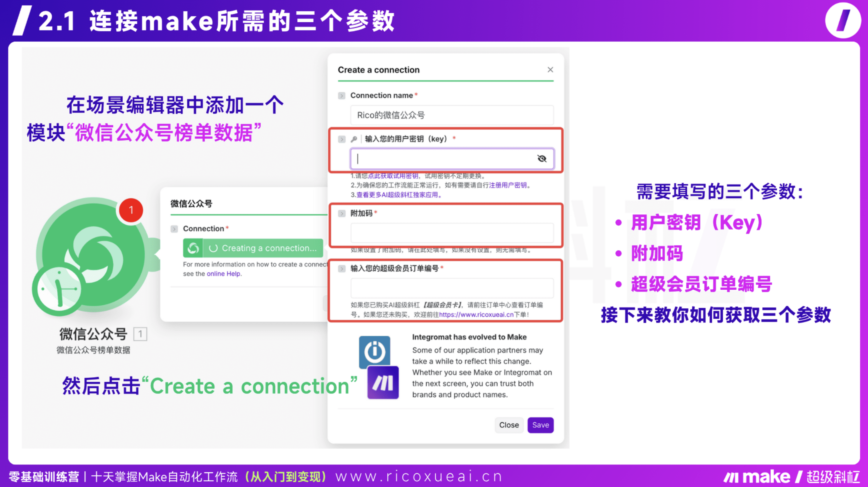Click the 微信公众号 panel title
The height and width of the screenshot is (487, 868).
[x=191, y=204]
